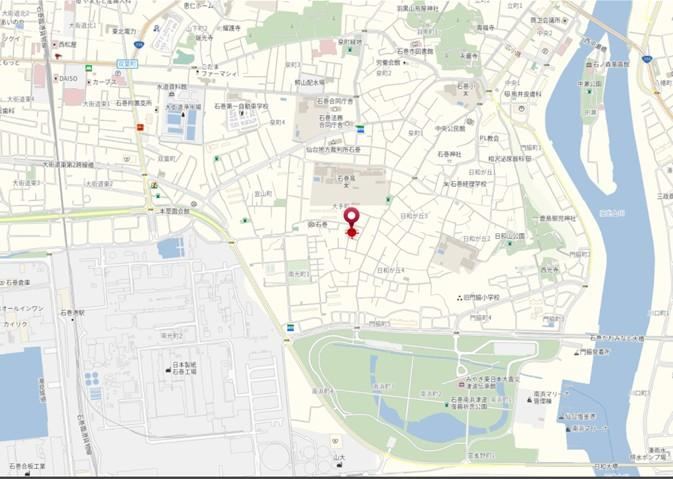673x479 pixels.
Task: Click the DAISO store label
Action: [69, 79]
